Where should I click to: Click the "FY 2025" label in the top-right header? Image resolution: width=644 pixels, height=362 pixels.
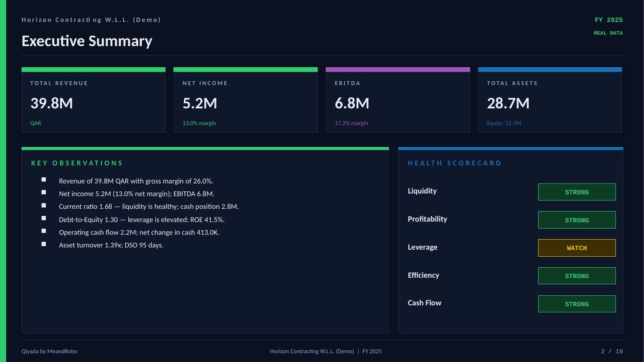point(609,20)
